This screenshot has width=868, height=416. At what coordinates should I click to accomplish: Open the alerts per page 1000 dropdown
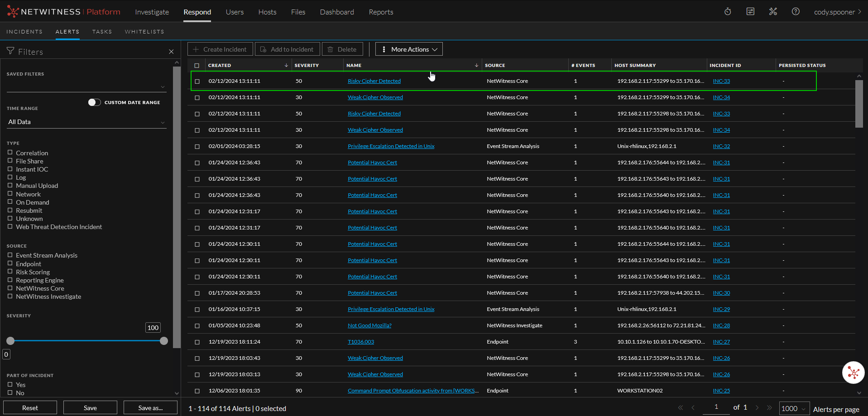coord(794,408)
